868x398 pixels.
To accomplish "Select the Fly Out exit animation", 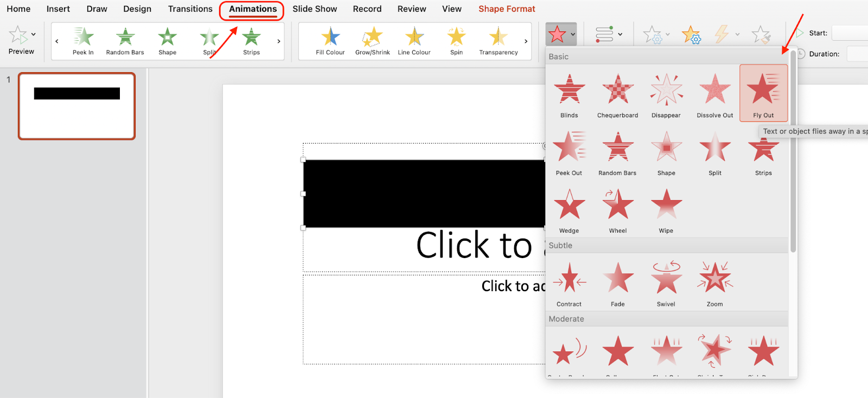I will [x=763, y=93].
